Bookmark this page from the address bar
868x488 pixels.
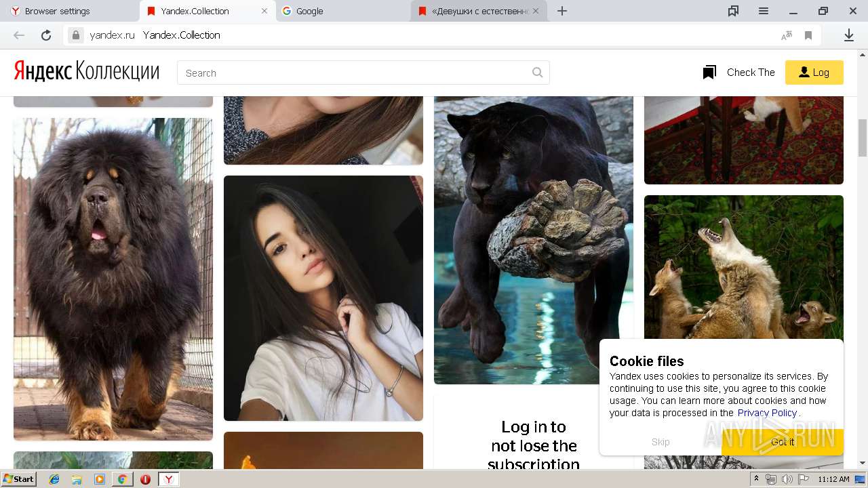pyautogui.click(x=808, y=35)
